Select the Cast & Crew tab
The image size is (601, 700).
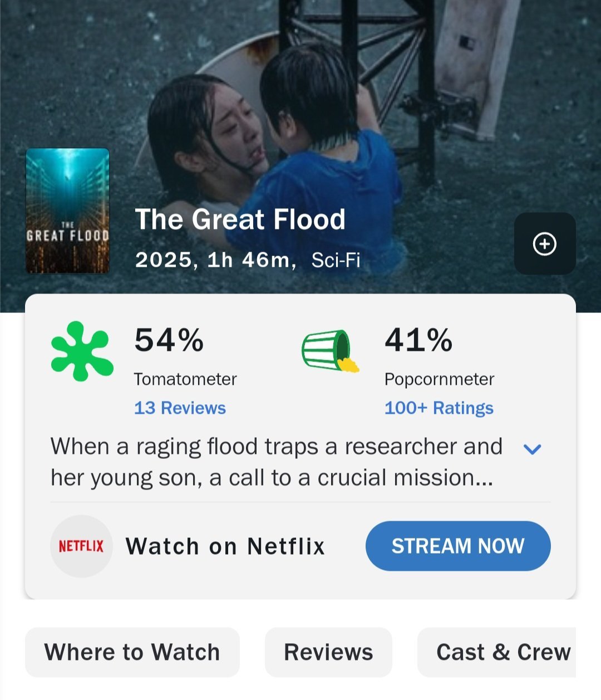[x=503, y=652]
